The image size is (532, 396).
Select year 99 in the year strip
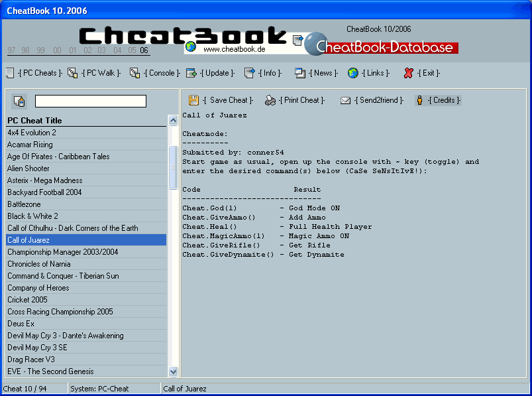pos(40,50)
